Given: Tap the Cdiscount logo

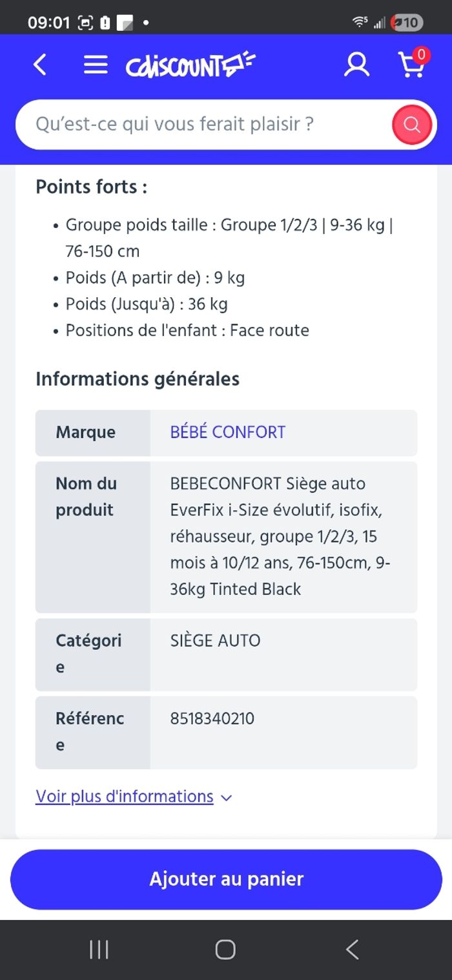Looking at the screenshot, I should pyautogui.click(x=190, y=65).
